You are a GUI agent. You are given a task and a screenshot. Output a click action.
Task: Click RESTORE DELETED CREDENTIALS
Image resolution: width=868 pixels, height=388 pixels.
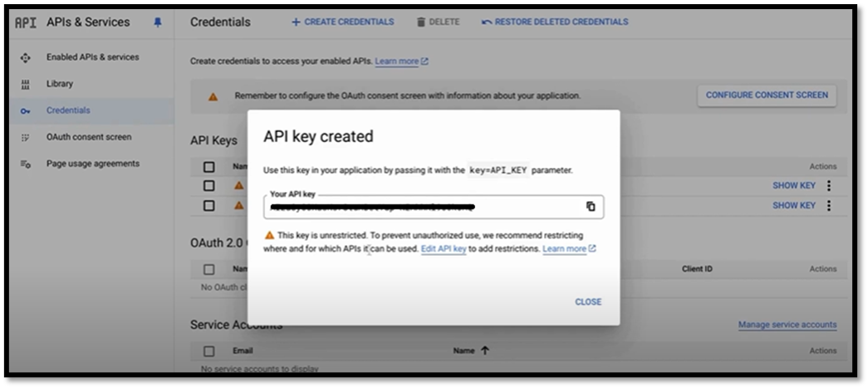click(555, 22)
